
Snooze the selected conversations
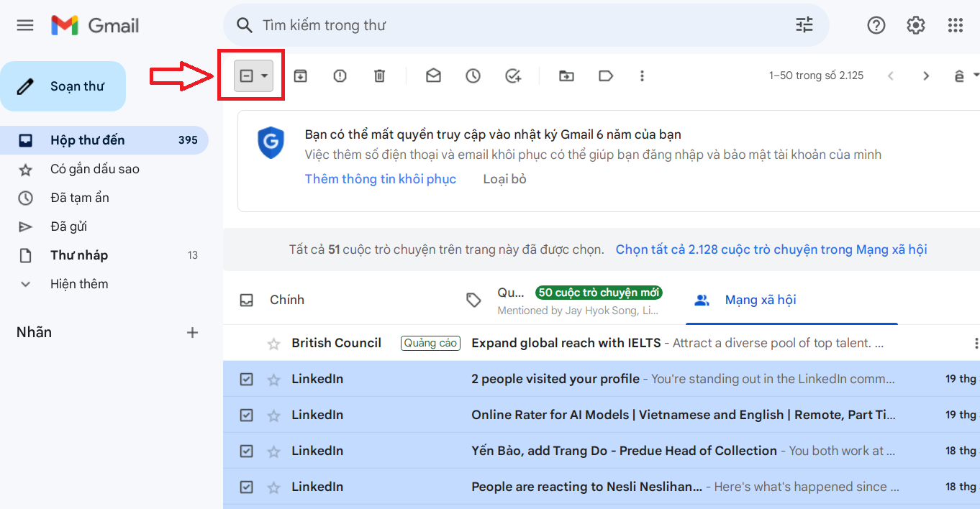click(473, 75)
